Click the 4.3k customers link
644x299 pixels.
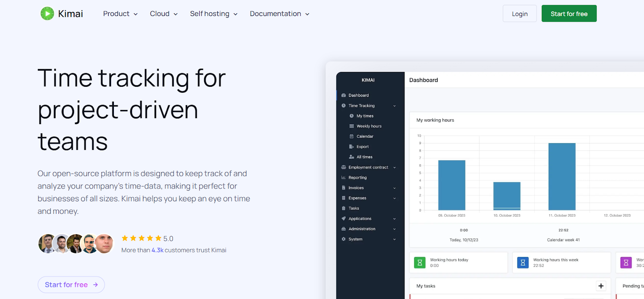coord(157,250)
